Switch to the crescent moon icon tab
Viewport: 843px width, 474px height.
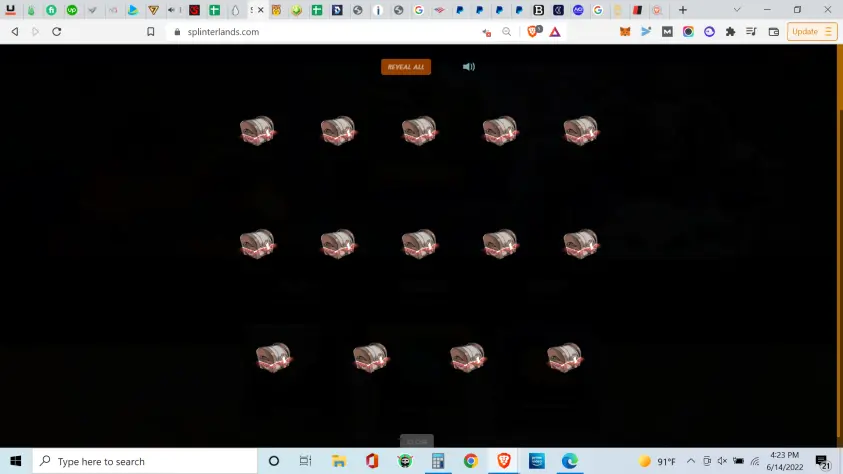(559, 10)
